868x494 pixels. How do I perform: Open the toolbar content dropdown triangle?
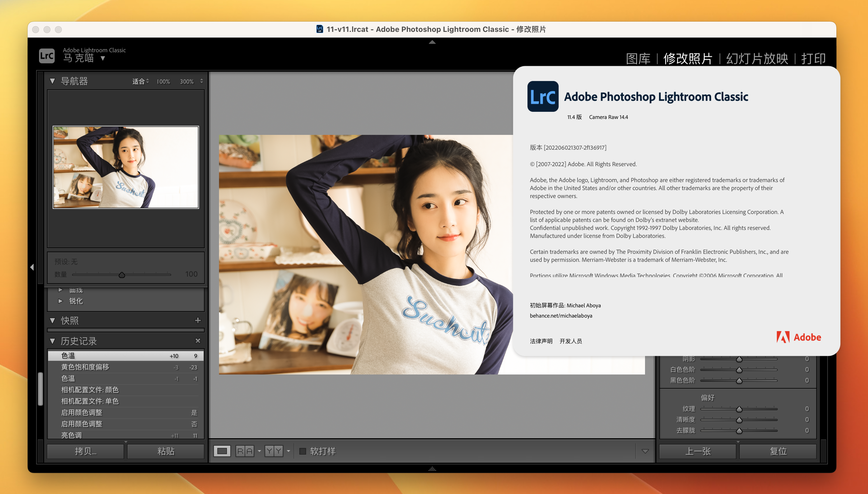click(x=645, y=451)
